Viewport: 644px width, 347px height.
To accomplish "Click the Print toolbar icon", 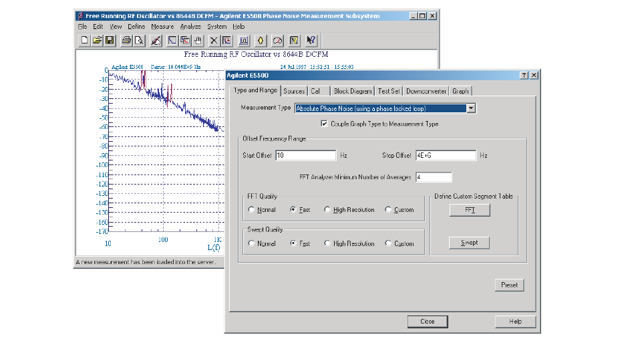I will (x=126, y=40).
